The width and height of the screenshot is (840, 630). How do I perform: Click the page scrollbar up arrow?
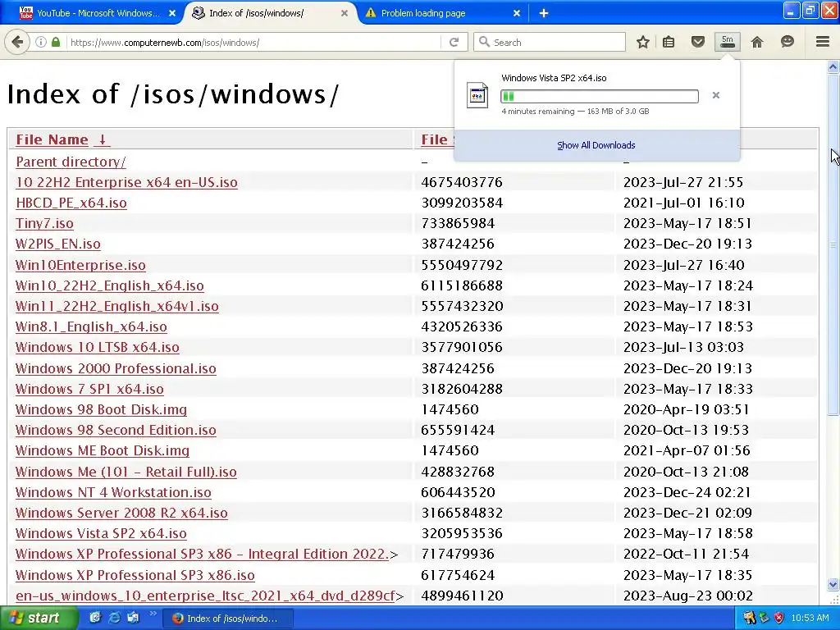tap(833, 67)
